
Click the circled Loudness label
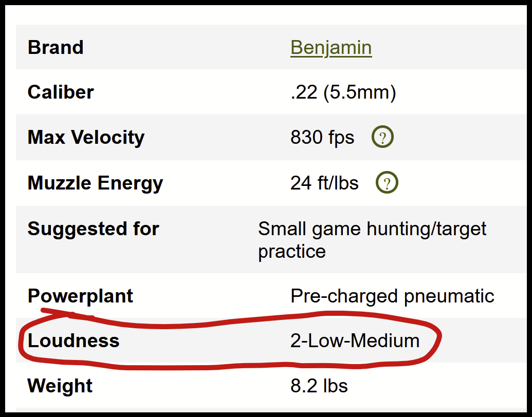[x=74, y=340]
